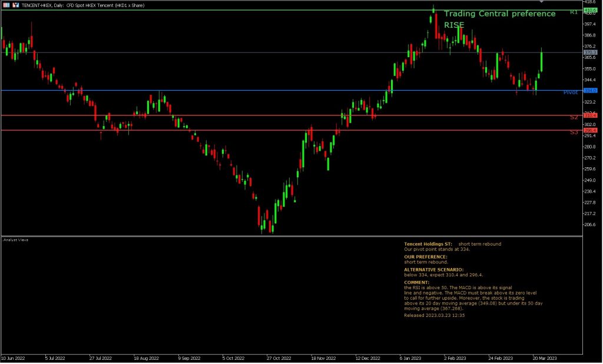Click the 'ALTERNATIVE SCENARIO:' heading
Screen dimensions: 603x364
click(x=434, y=270)
